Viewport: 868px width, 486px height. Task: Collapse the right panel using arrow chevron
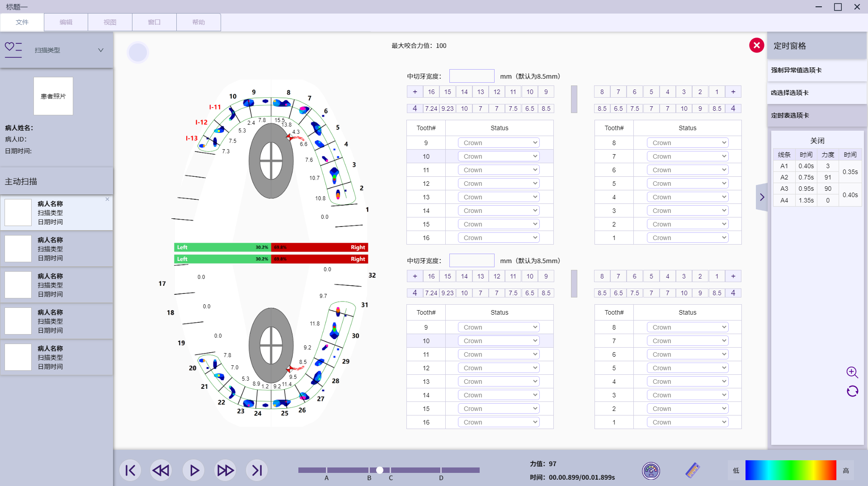pyautogui.click(x=762, y=197)
